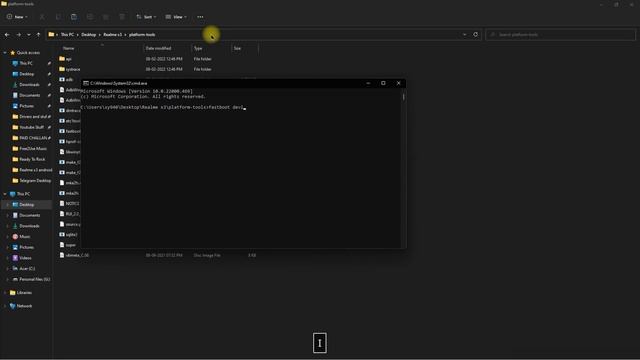Screen dimensions: 640x360
Task: Select the 'systrace' folder in file list
Action: pos(73,69)
